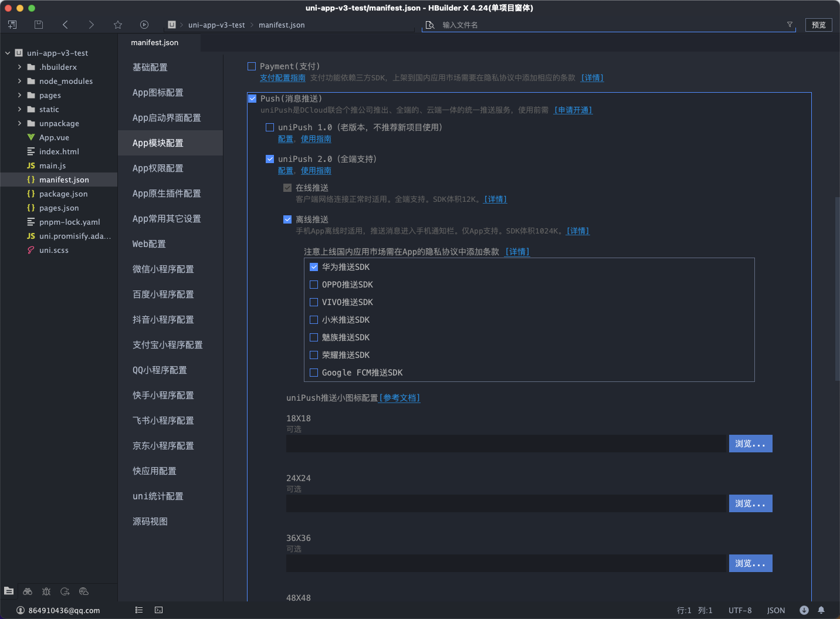
Task: Click the download arrow status icon
Action: [x=804, y=610]
